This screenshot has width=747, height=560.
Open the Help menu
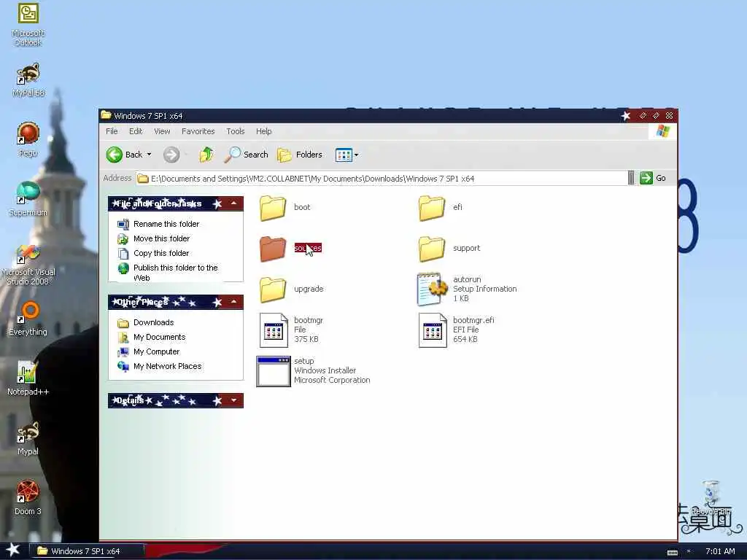click(263, 131)
